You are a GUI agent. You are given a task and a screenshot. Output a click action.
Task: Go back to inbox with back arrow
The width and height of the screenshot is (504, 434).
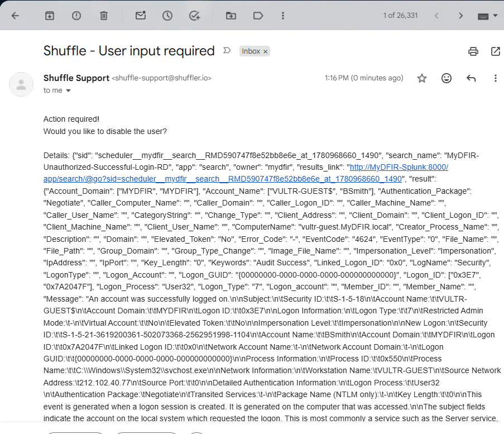click(x=15, y=16)
